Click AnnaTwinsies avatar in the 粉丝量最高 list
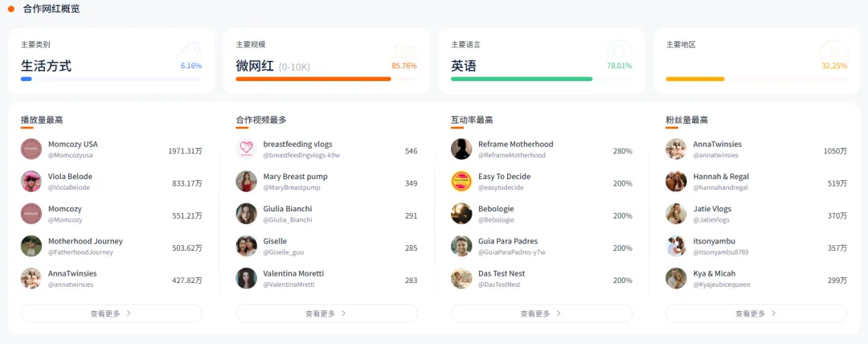Image resolution: width=868 pixels, height=344 pixels. click(x=676, y=149)
